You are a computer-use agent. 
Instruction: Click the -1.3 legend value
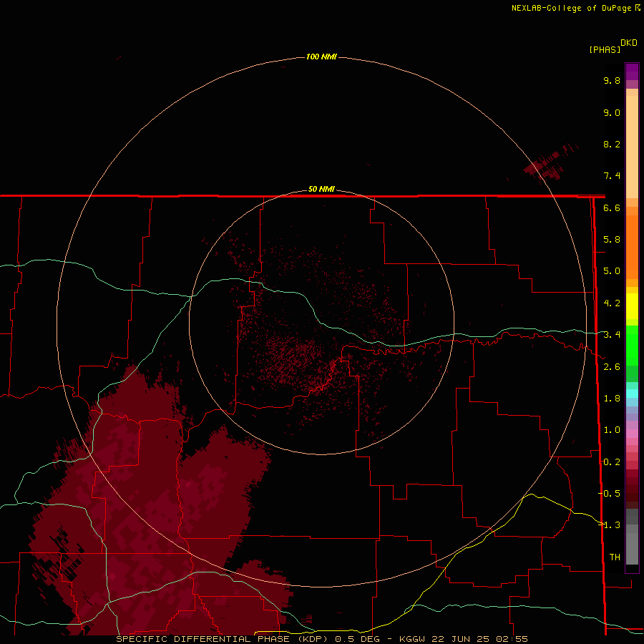pyautogui.click(x=609, y=525)
